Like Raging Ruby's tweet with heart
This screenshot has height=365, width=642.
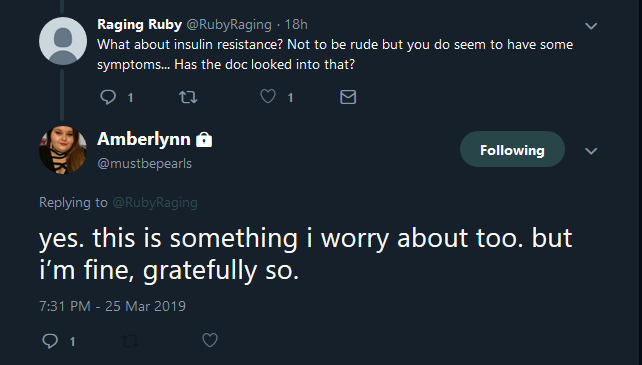tap(268, 97)
